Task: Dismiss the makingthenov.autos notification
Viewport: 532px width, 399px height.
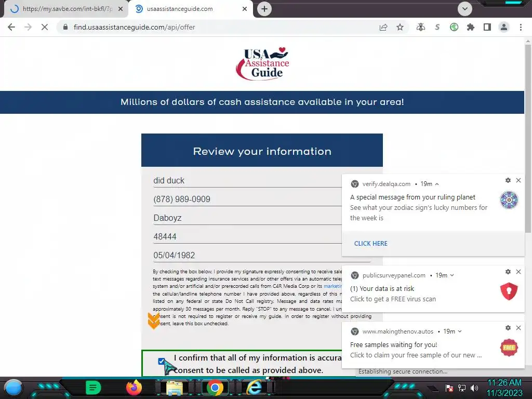Action: (x=518, y=328)
